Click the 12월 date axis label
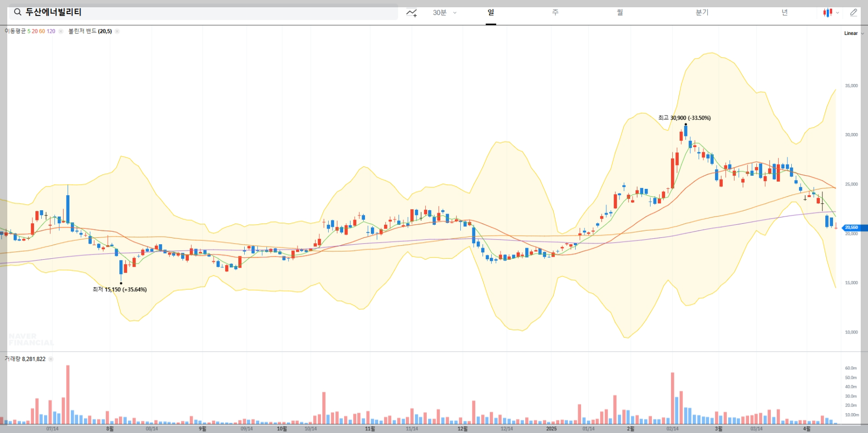The height and width of the screenshot is (433, 868). point(463,429)
